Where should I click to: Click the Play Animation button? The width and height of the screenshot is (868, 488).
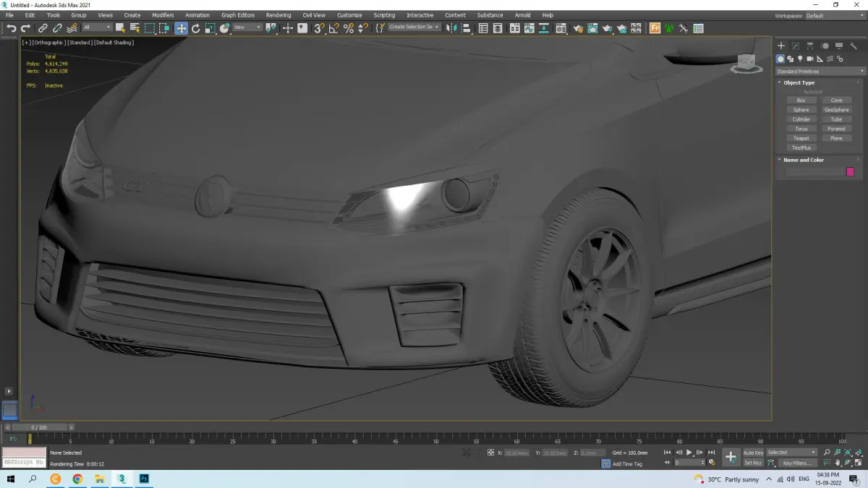coord(689,453)
